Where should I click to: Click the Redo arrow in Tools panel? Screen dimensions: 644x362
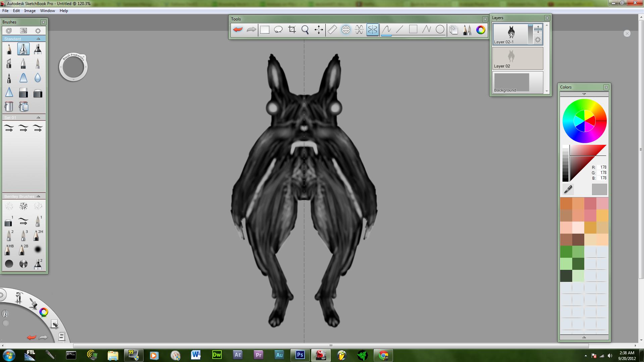point(251,30)
